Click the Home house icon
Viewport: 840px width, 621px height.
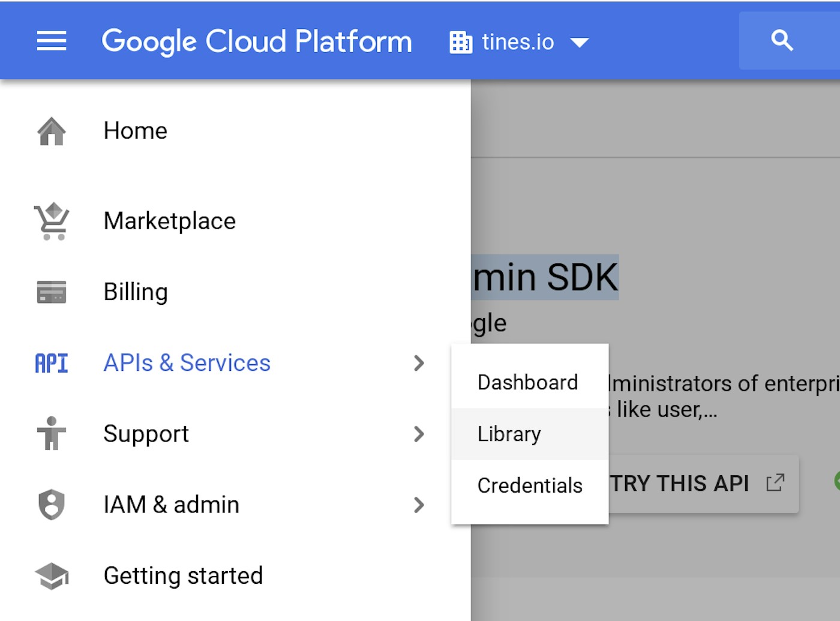point(52,131)
